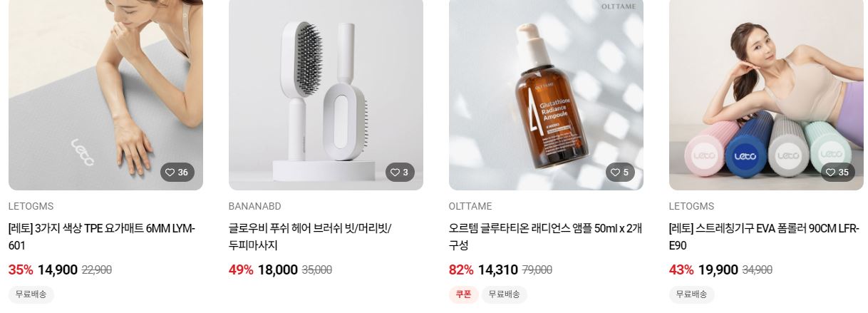
Task: Click the 무료배송 tag under the yoga mat
Action: tap(31, 294)
